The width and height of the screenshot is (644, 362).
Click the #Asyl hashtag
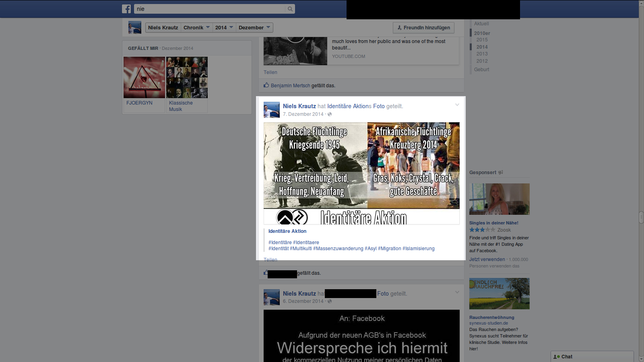(x=371, y=249)
